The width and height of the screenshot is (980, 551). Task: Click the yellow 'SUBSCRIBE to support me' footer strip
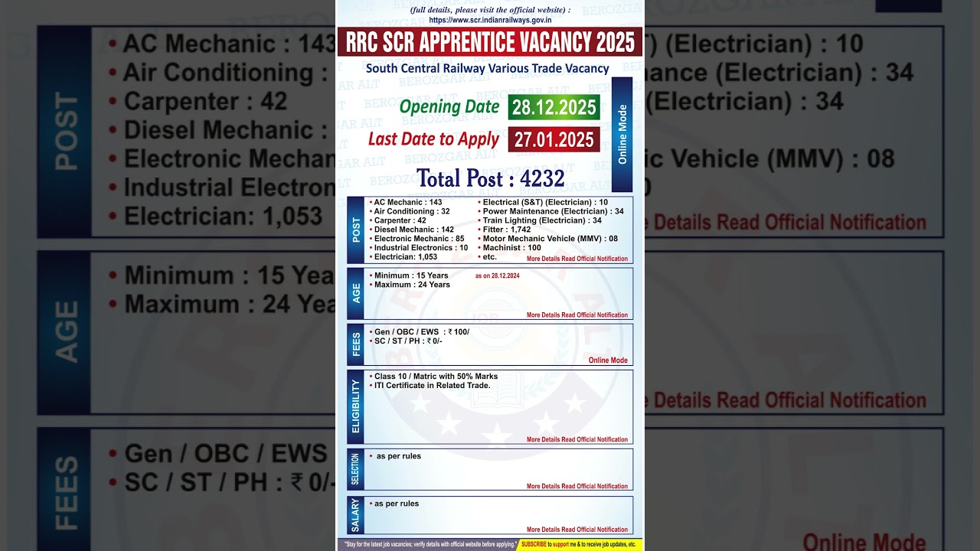point(580,545)
